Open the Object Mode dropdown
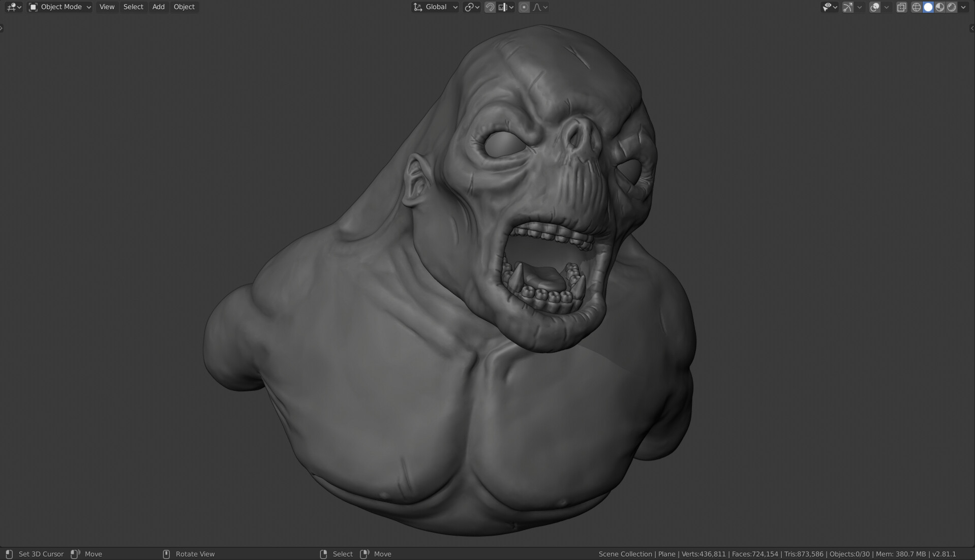This screenshot has height=560, width=975. 59,7
